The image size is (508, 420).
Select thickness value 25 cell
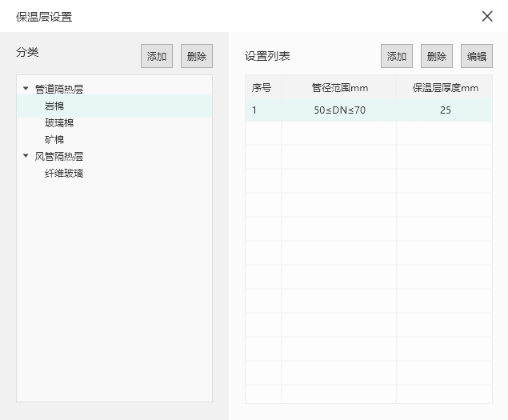445,110
